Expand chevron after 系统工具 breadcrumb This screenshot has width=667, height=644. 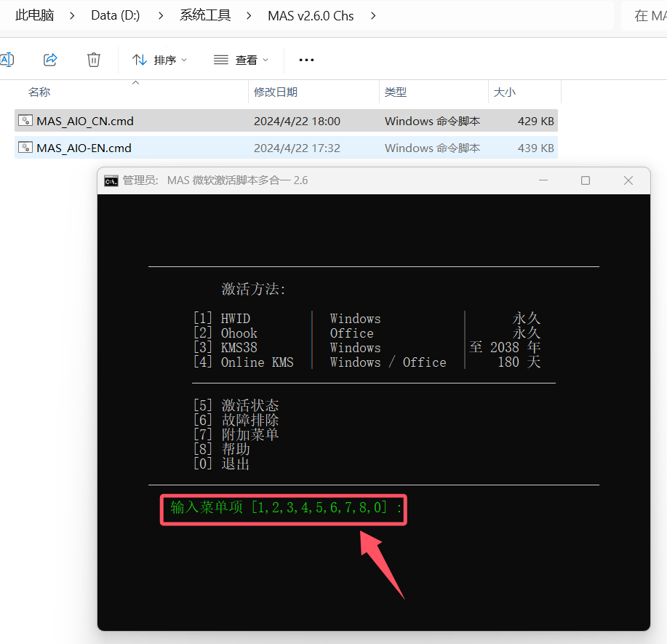[x=249, y=16]
